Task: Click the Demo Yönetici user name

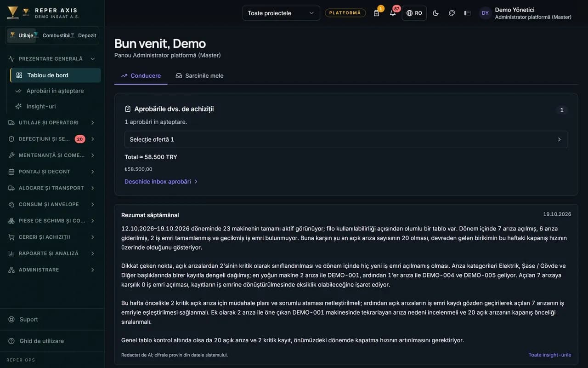Action: click(x=514, y=10)
